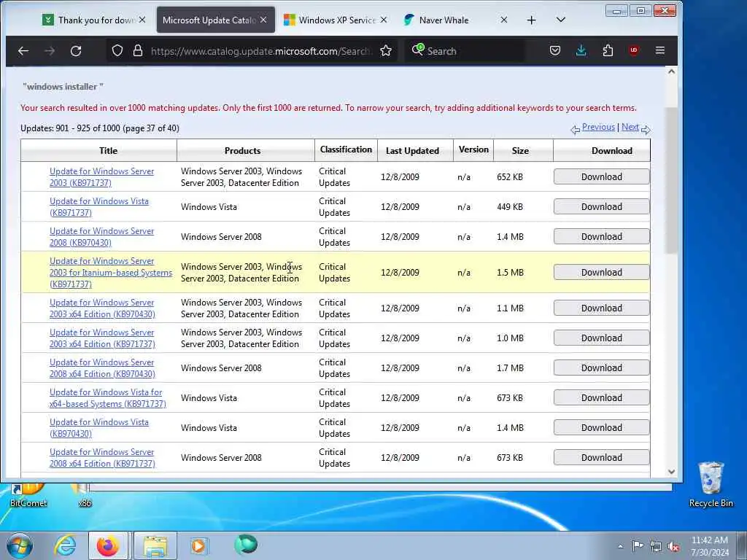Go to Next results page

630,127
